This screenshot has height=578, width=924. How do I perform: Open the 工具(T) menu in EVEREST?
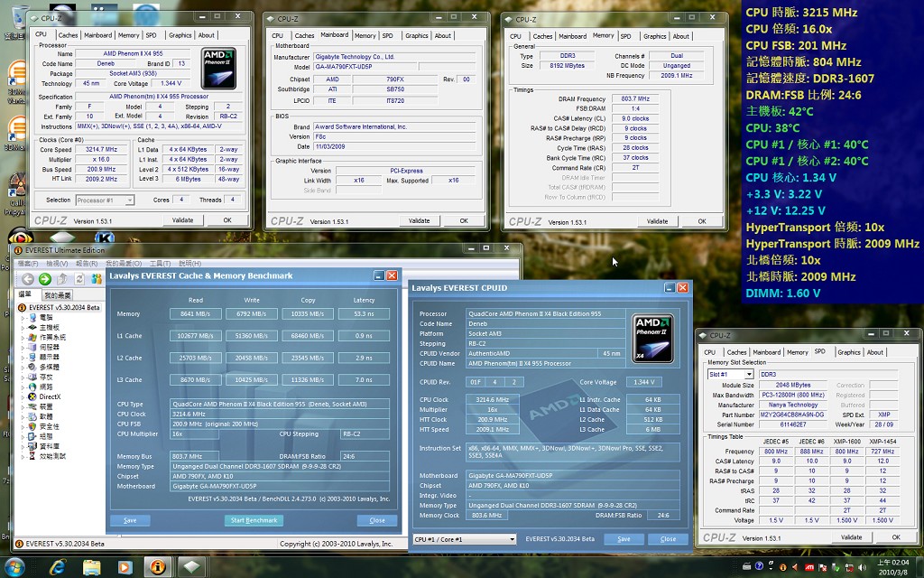[x=161, y=263]
